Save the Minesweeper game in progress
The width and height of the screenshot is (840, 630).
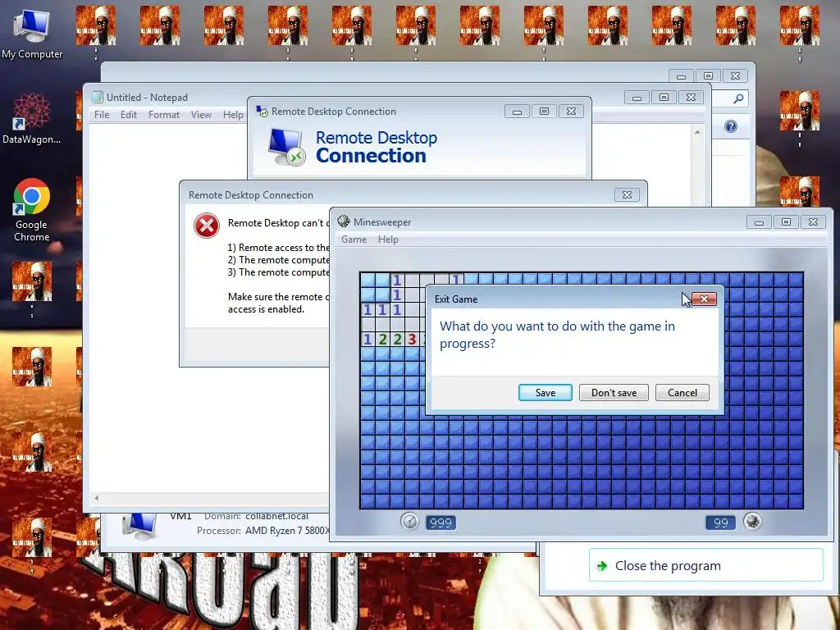point(546,393)
